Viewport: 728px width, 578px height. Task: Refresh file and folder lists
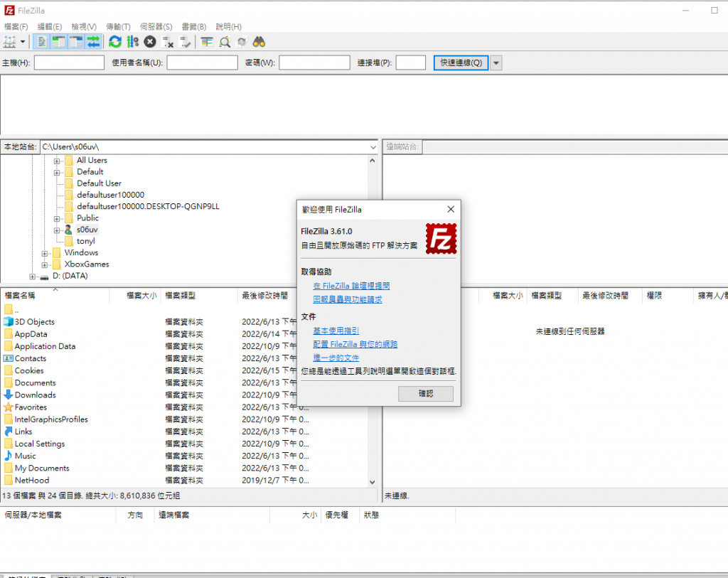point(115,42)
